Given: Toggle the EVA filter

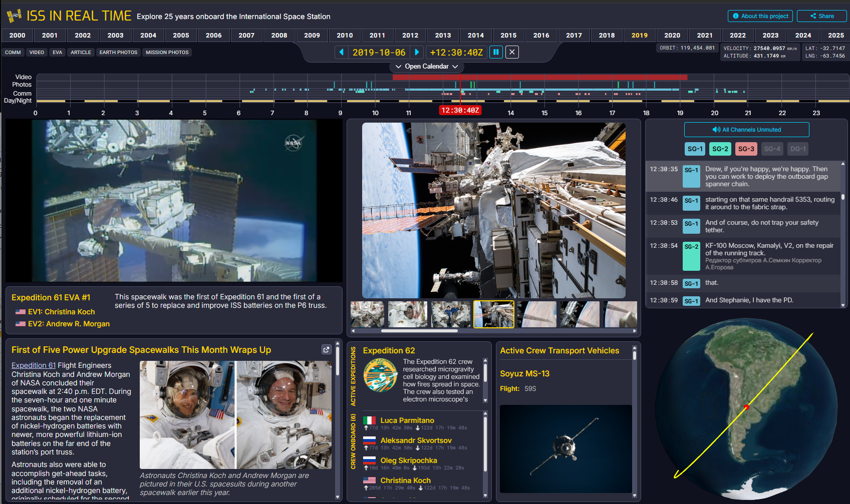Looking at the screenshot, I should click(x=58, y=52).
